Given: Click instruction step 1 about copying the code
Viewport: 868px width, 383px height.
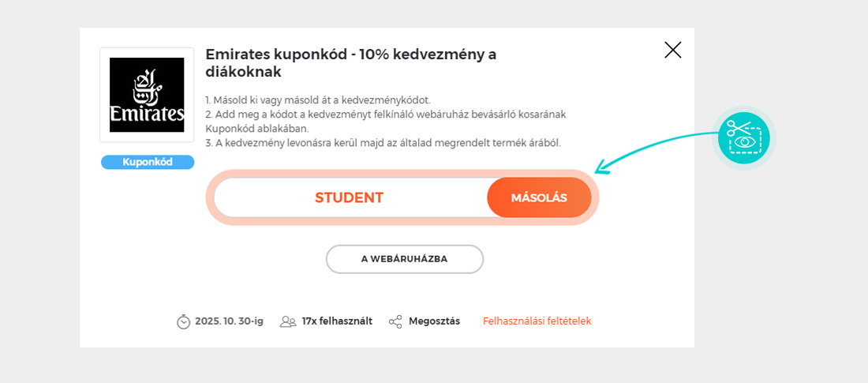Looking at the screenshot, I should coord(318,100).
